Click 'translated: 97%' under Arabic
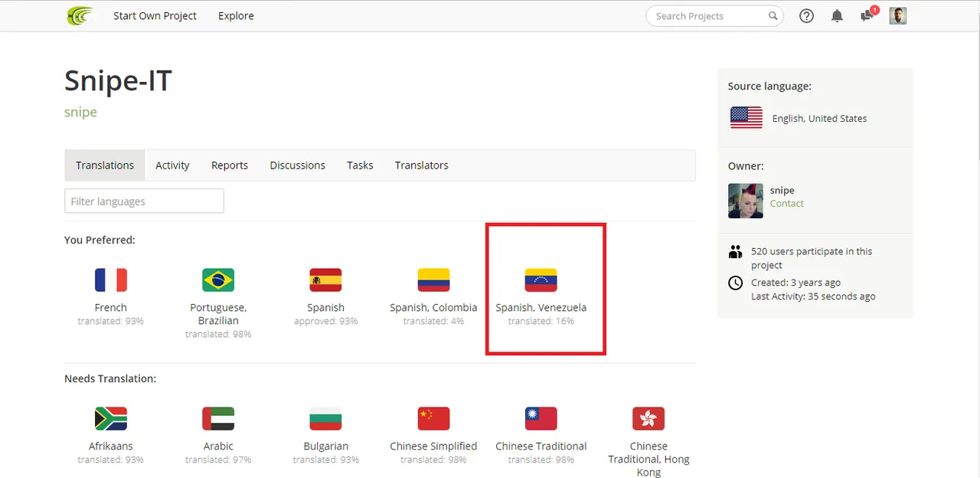The height and width of the screenshot is (478, 980). 218,460
